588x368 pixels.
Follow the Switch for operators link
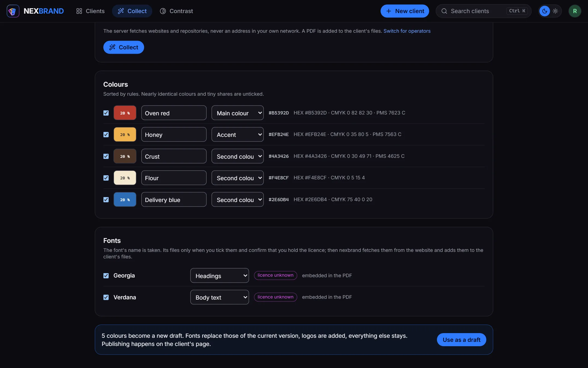pos(407,31)
